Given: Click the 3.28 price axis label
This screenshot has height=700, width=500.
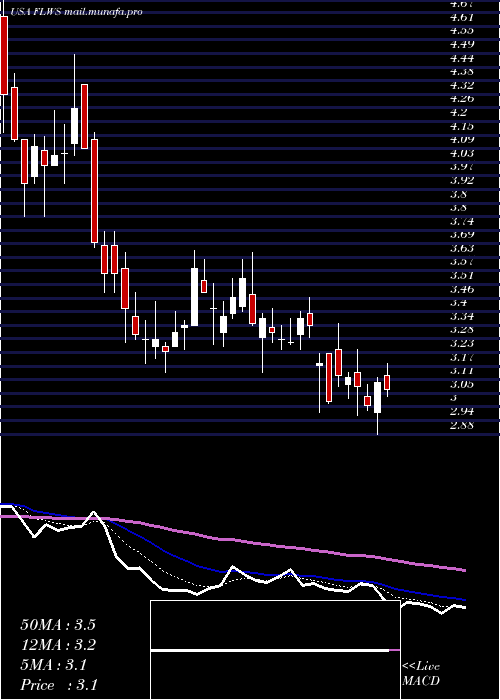Looking at the screenshot, I should 462,330.
